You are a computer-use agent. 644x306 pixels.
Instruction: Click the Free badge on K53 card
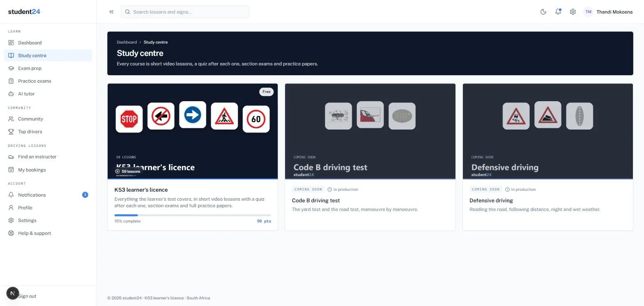pos(267,92)
